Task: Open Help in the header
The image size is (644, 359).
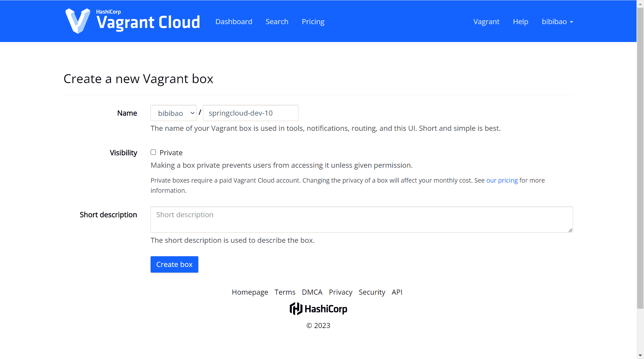Action: pos(521,22)
